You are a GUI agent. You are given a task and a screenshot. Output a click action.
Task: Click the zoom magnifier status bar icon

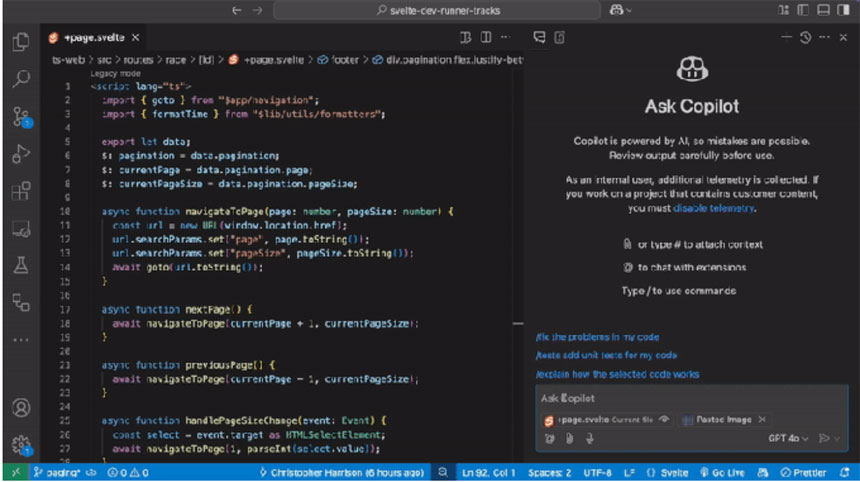click(x=443, y=472)
